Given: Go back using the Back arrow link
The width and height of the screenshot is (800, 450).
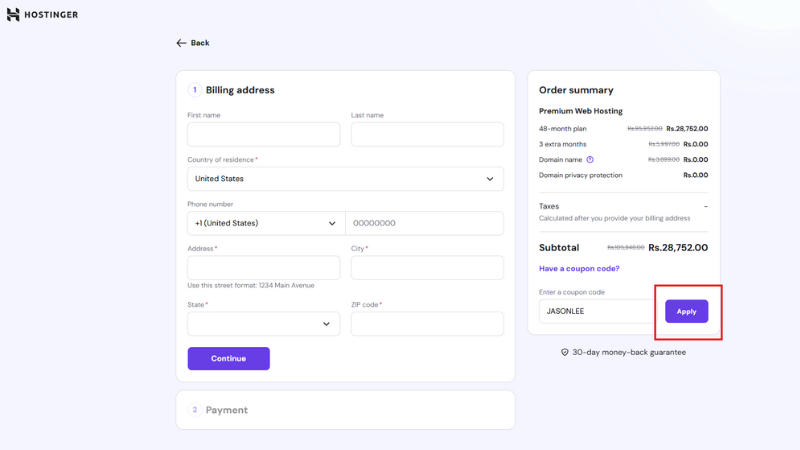Looking at the screenshot, I should pos(193,43).
